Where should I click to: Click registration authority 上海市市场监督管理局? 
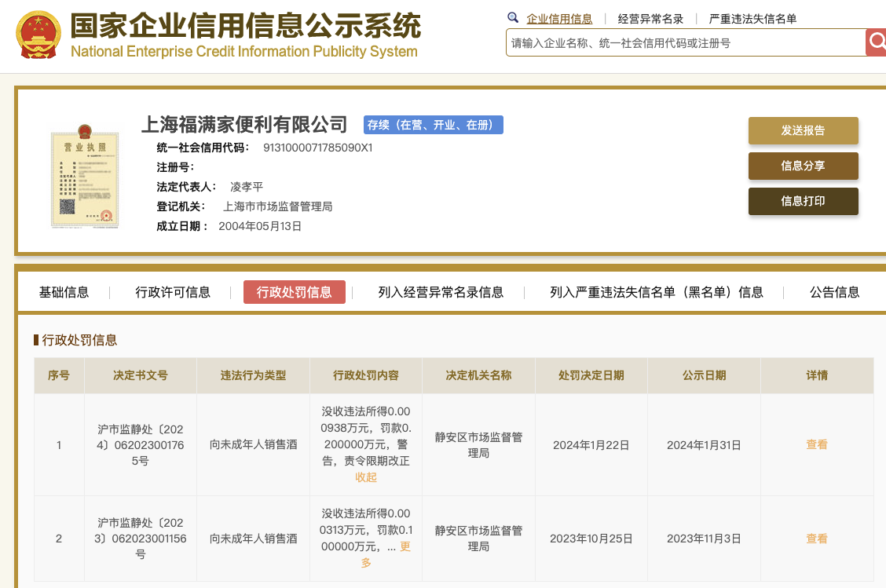pyautogui.click(x=277, y=206)
